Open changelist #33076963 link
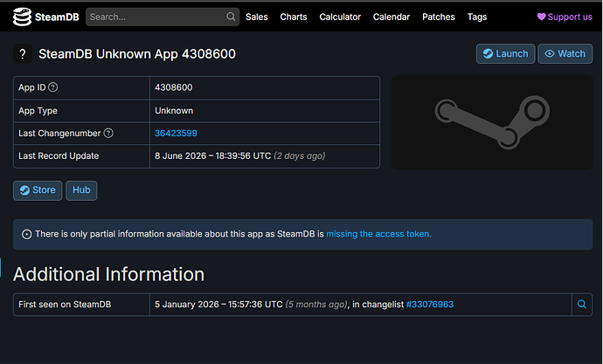The image size is (603, 364). [x=430, y=305]
